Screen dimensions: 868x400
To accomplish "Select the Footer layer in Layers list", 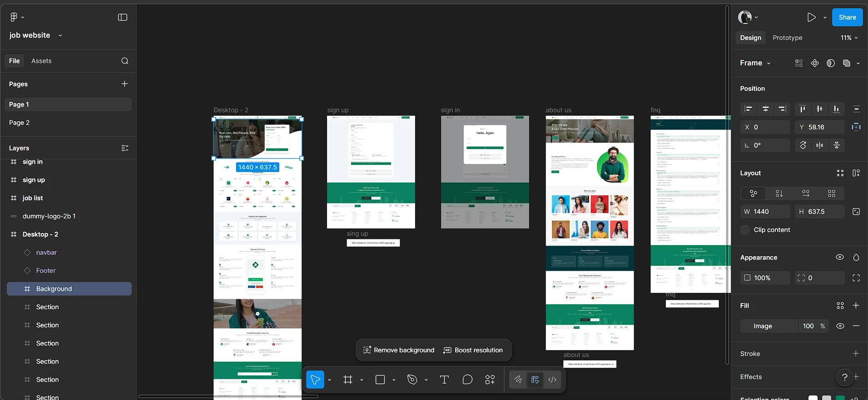I will [46, 271].
